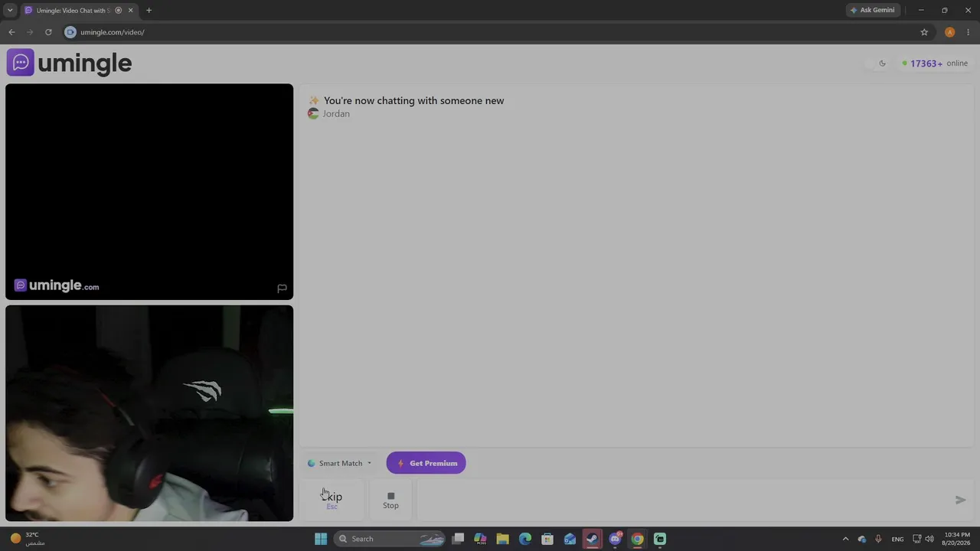Send the message with the arrow icon
Viewport: 980px width, 551px height.
coord(960,500)
